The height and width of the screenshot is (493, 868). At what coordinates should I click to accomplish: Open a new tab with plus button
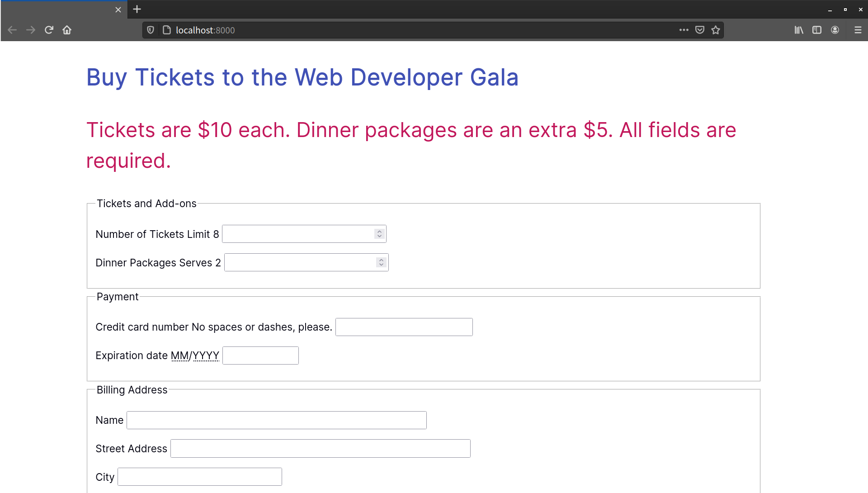(137, 9)
